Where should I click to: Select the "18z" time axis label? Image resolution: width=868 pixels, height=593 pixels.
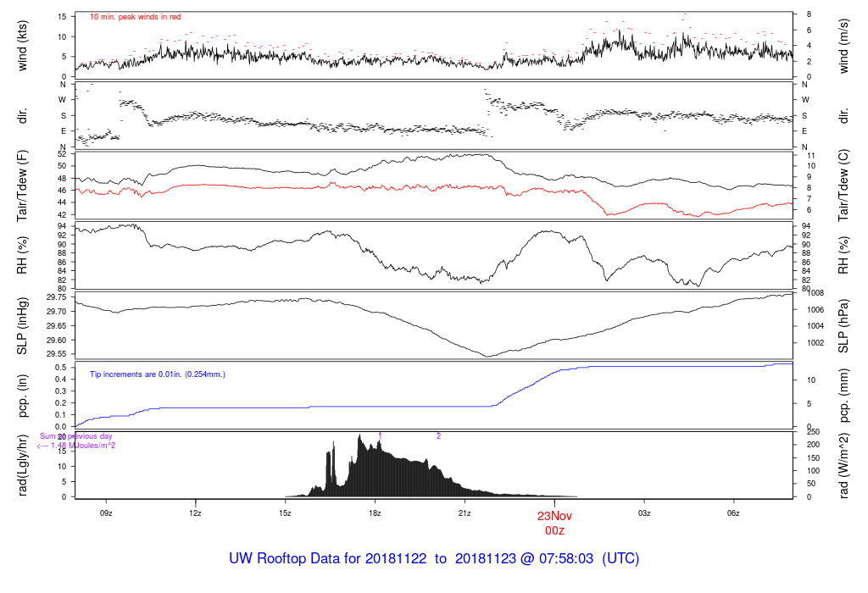(375, 513)
